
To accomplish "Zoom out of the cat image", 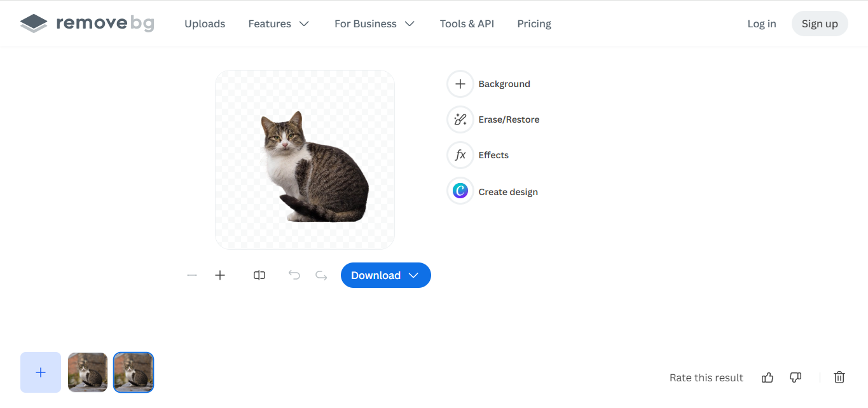I will click(x=192, y=275).
